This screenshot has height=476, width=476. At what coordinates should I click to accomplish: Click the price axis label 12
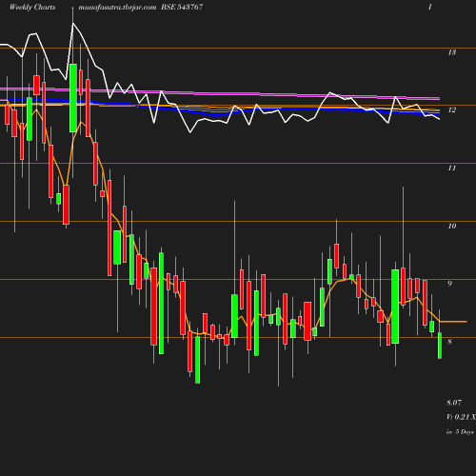tap(452, 110)
